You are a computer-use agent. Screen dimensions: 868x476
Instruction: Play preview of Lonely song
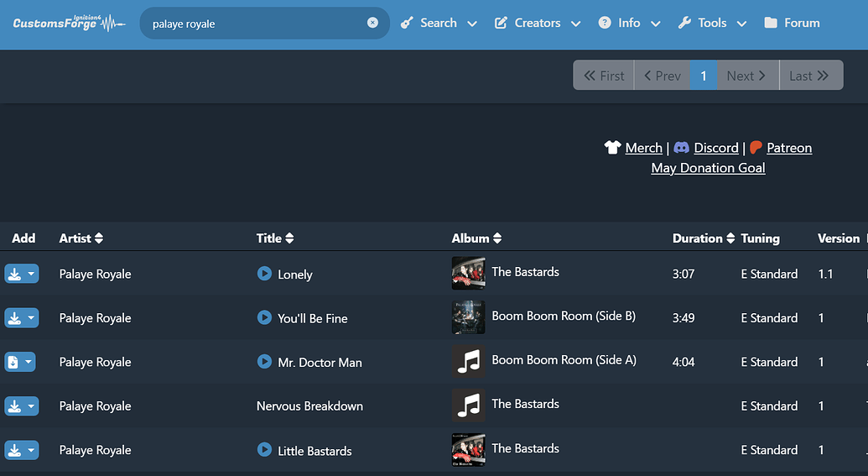[264, 274]
